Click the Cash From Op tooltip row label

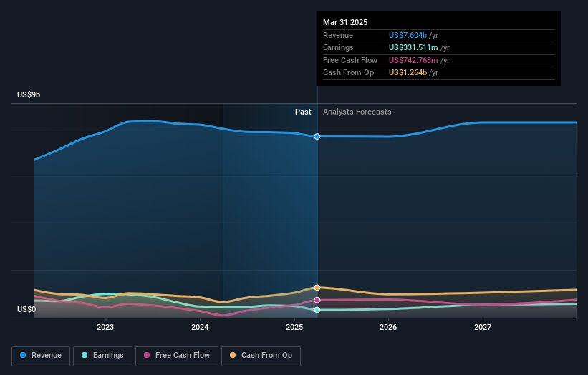coord(348,73)
